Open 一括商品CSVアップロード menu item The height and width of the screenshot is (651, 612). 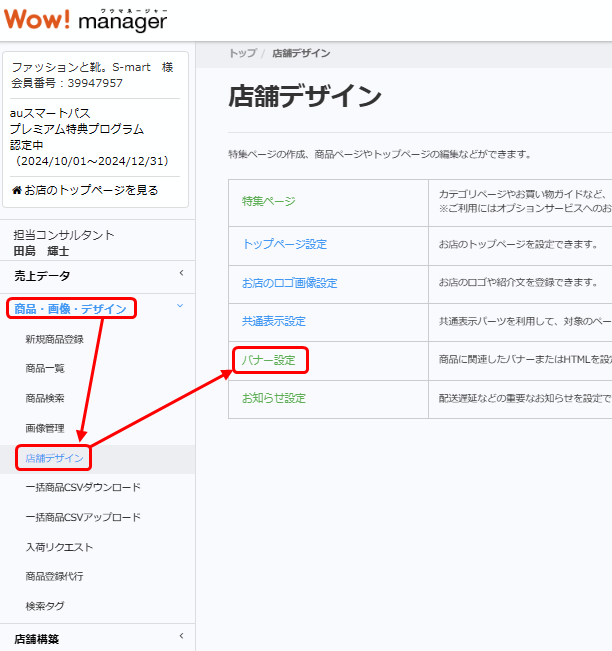tap(83, 517)
